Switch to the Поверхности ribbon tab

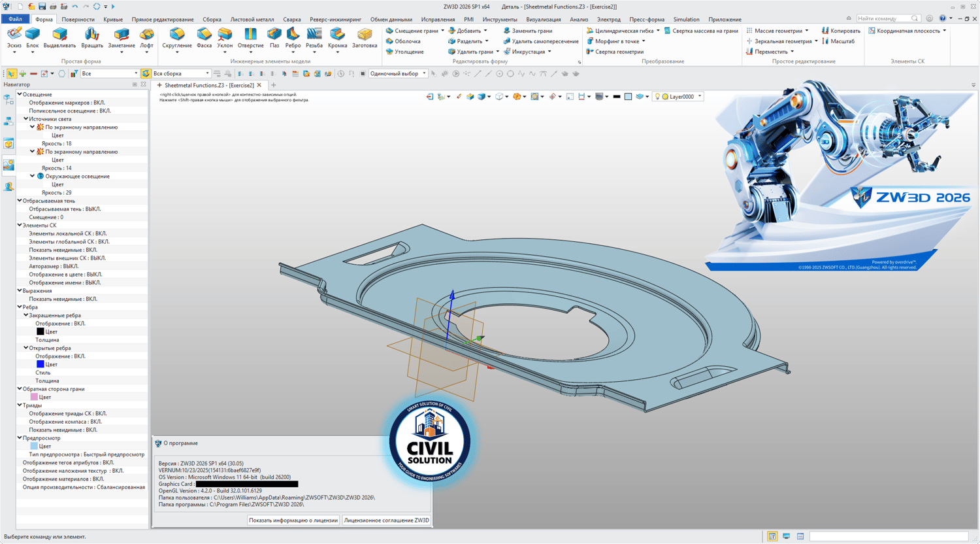[x=78, y=19]
